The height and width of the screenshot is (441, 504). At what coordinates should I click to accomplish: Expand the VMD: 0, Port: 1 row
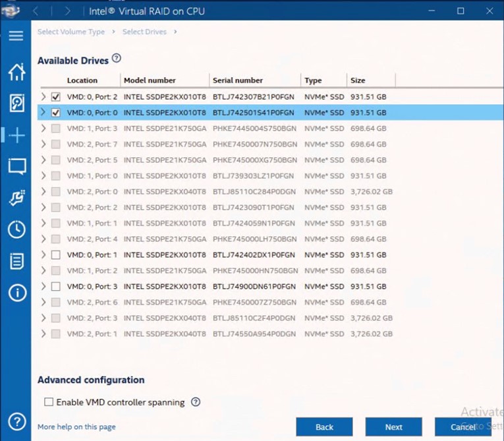[x=43, y=254]
